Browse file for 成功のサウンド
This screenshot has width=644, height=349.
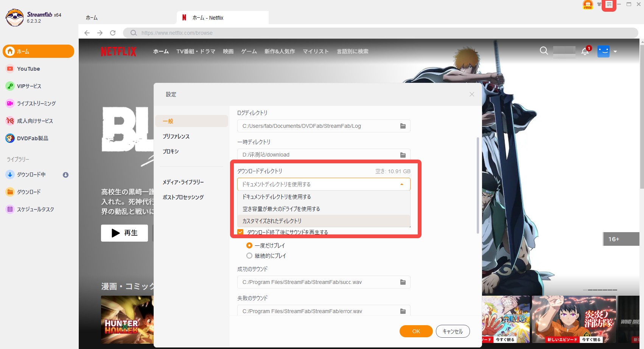[x=403, y=282]
